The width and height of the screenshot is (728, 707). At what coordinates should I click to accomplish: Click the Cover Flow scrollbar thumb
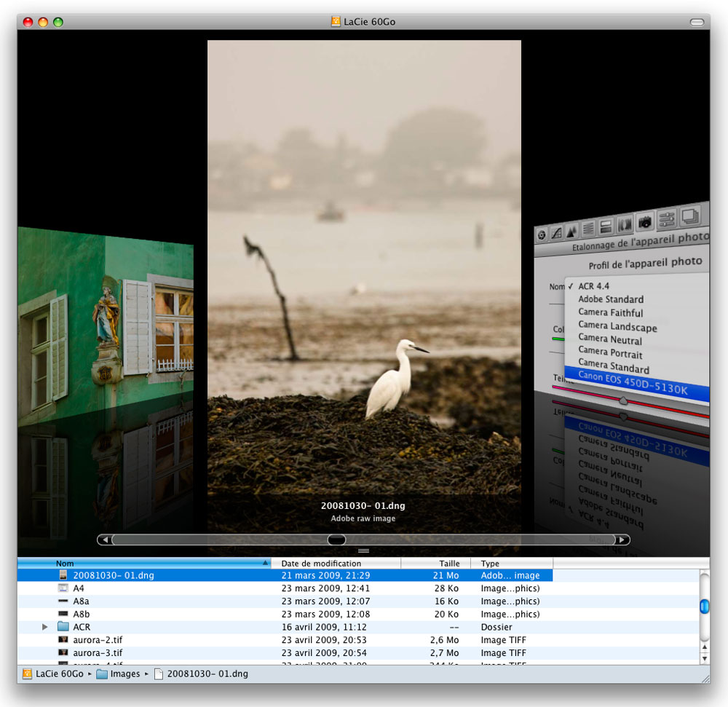point(336,540)
